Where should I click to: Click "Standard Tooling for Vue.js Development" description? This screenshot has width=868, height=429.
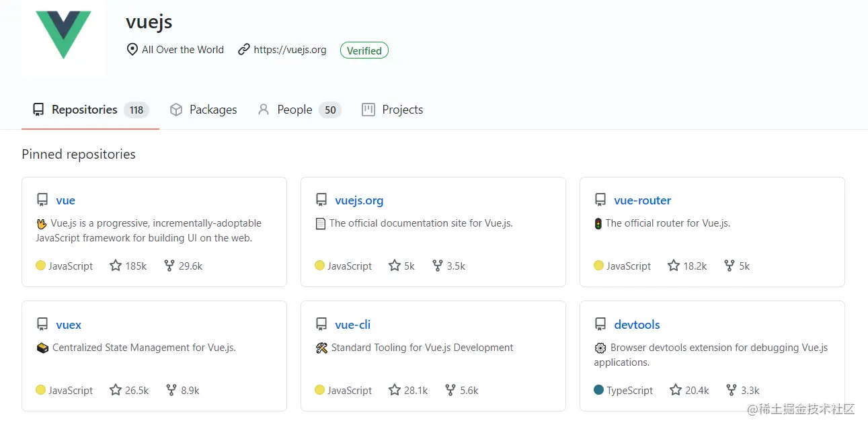(422, 348)
